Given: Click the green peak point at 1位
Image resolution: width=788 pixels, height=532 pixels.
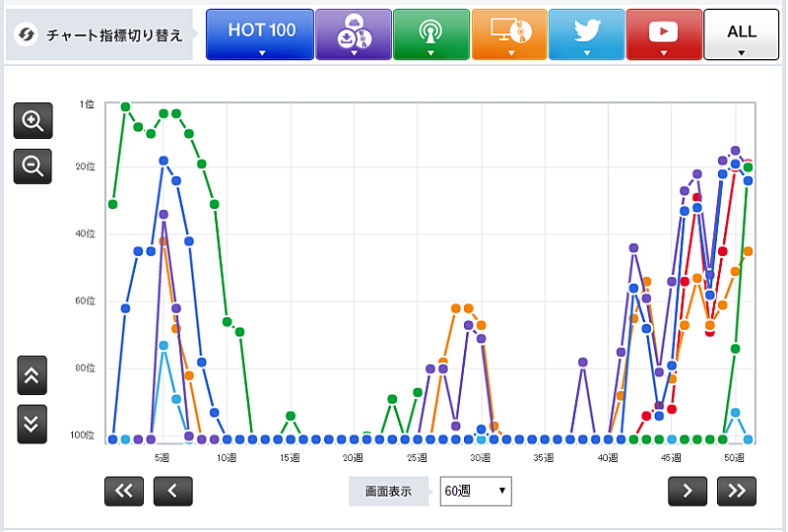Looking at the screenshot, I should [125, 106].
